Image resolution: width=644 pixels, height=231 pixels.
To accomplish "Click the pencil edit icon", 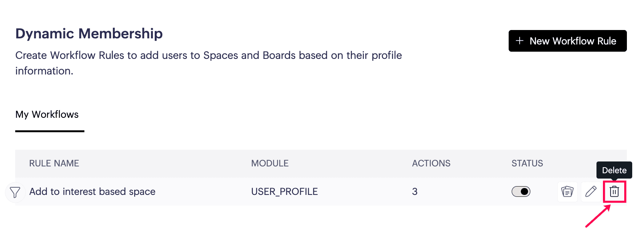I will (591, 191).
